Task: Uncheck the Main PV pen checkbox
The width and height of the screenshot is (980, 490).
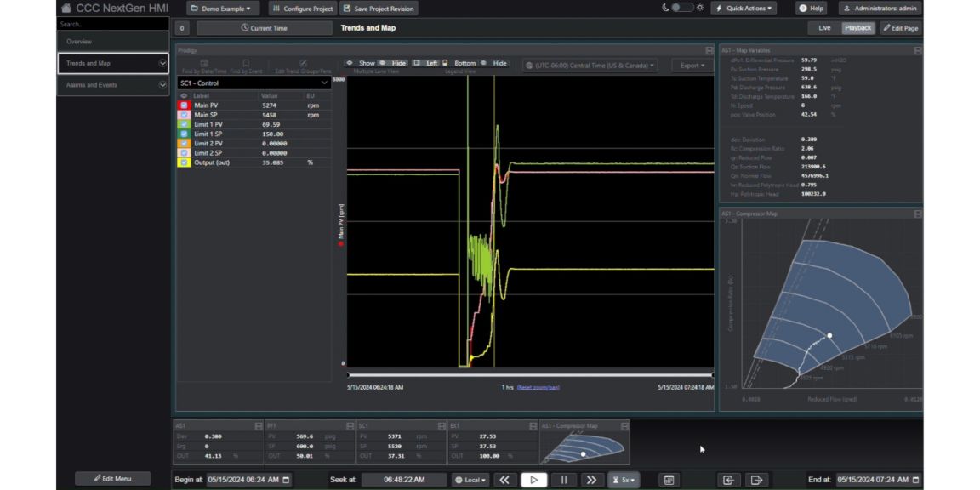Action: [x=185, y=105]
